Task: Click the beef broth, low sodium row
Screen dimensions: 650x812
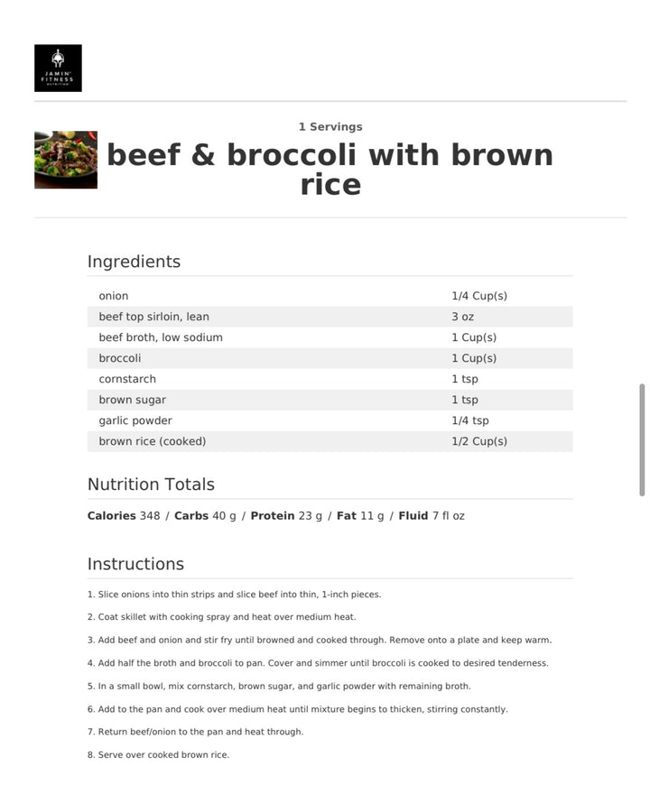Action: (330, 337)
